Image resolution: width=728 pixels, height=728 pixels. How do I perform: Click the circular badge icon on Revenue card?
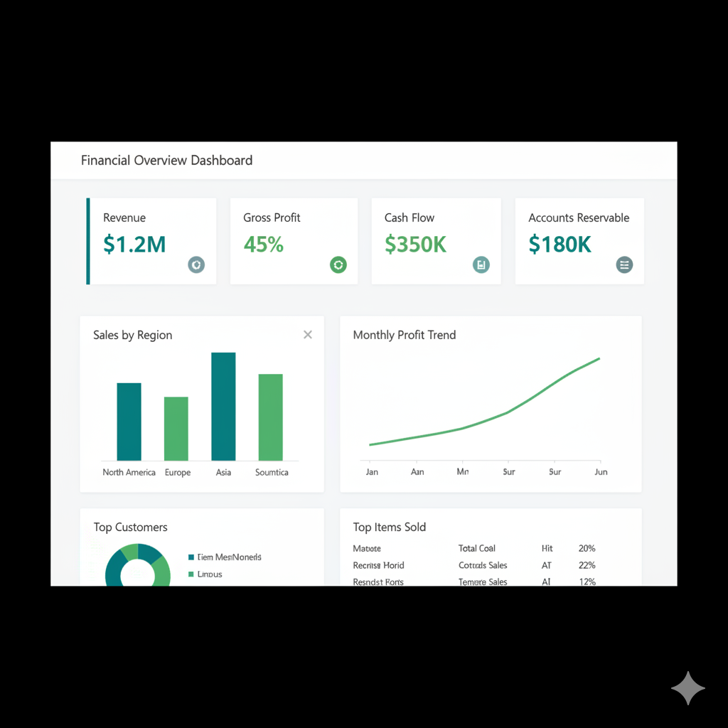(x=196, y=264)
